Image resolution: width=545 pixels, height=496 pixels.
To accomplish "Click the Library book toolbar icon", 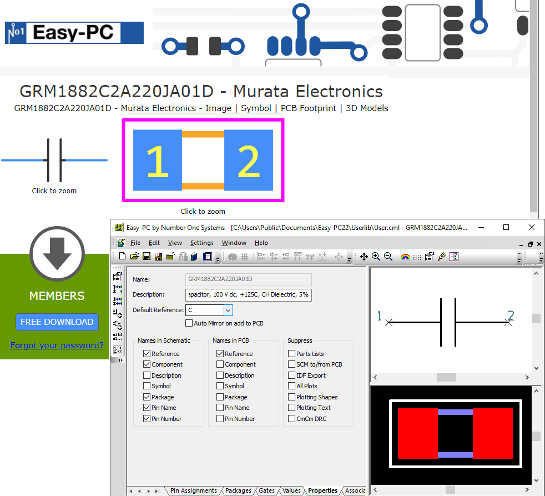I will (194, 257).
